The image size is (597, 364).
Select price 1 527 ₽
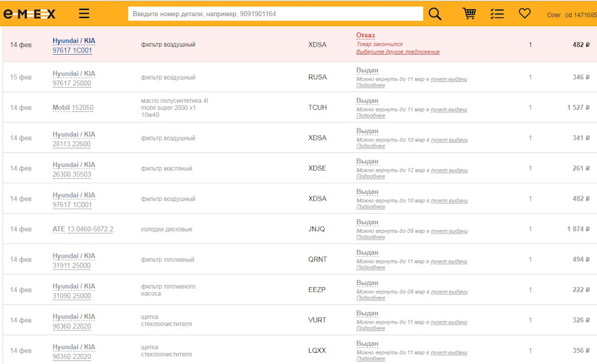pos(578,107)
